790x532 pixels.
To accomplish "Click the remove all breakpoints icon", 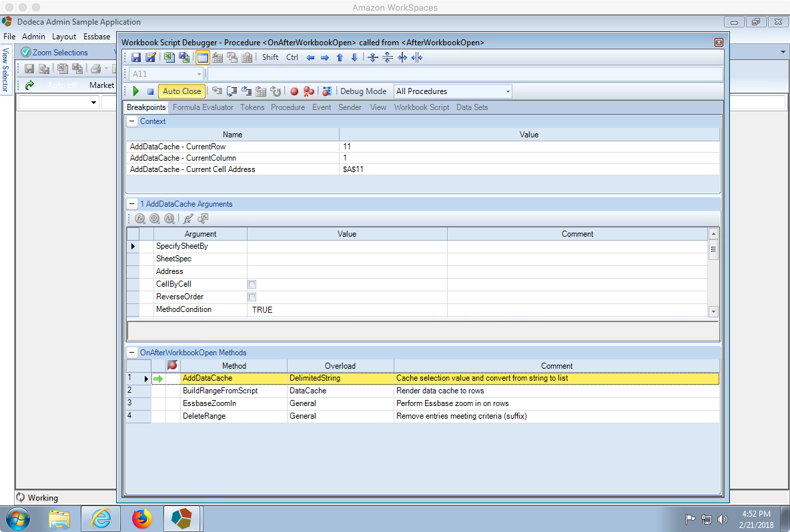I will [309, 91].
